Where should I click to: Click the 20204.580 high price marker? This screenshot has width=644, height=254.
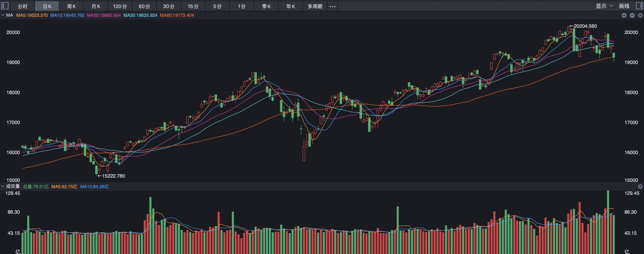585,26
